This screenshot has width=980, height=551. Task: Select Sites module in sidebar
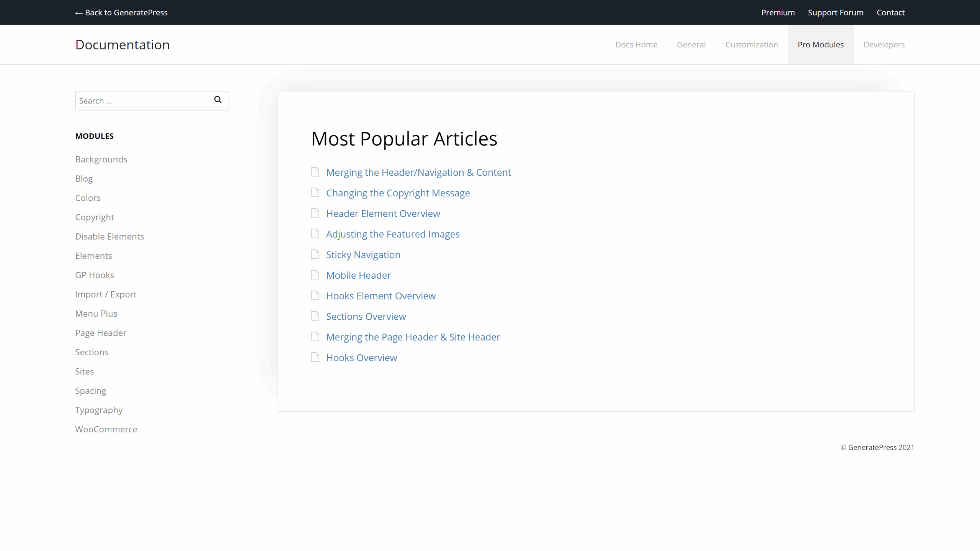[84, 371]
